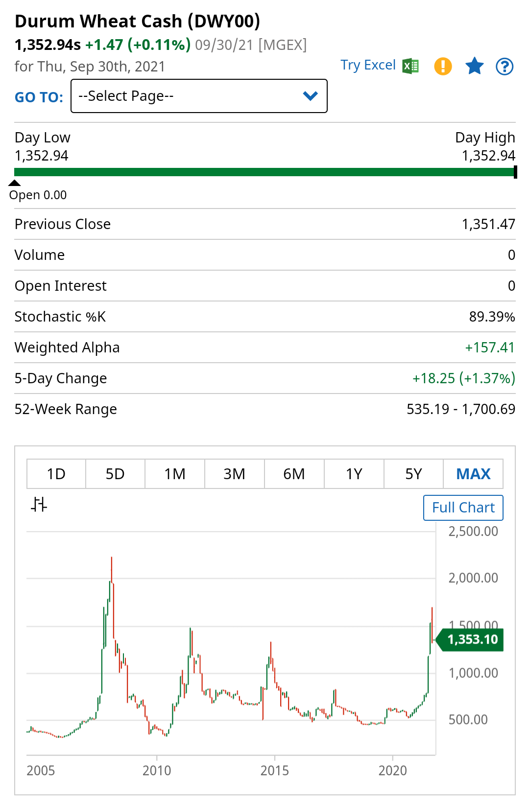
Task: Select the MAX chart range
Action: click(x=473, y=474)
